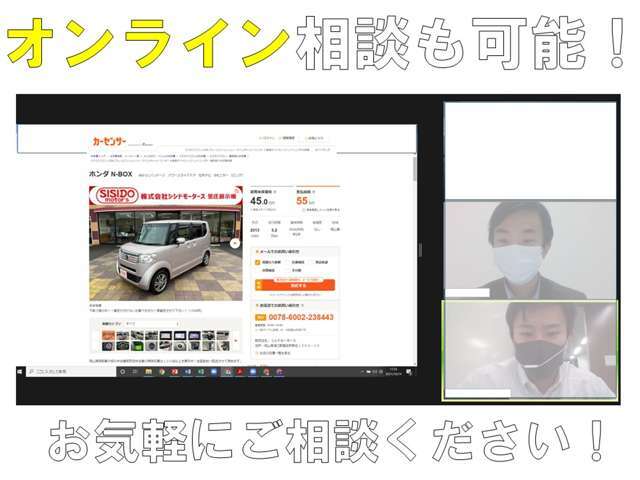Open File Explorer from the taskbar
This screenshot has width=640, height=480.
tap(149, 372)
